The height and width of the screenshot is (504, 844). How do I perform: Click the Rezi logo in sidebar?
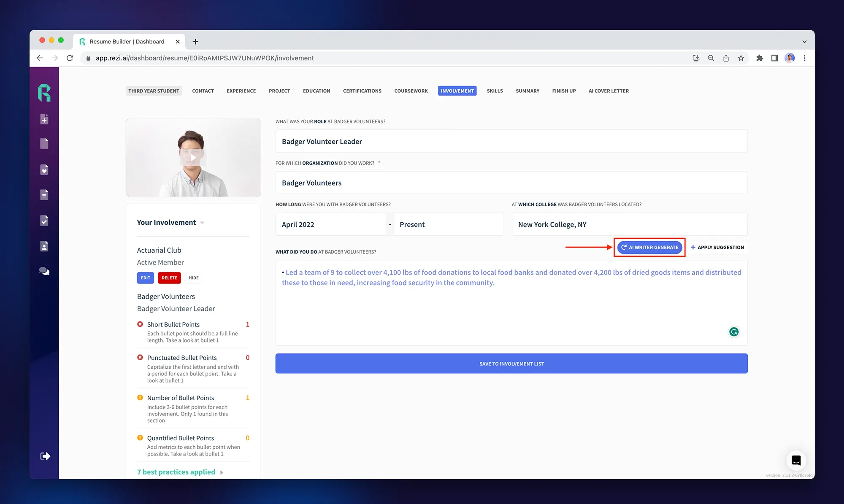click(x=44, y=93)
